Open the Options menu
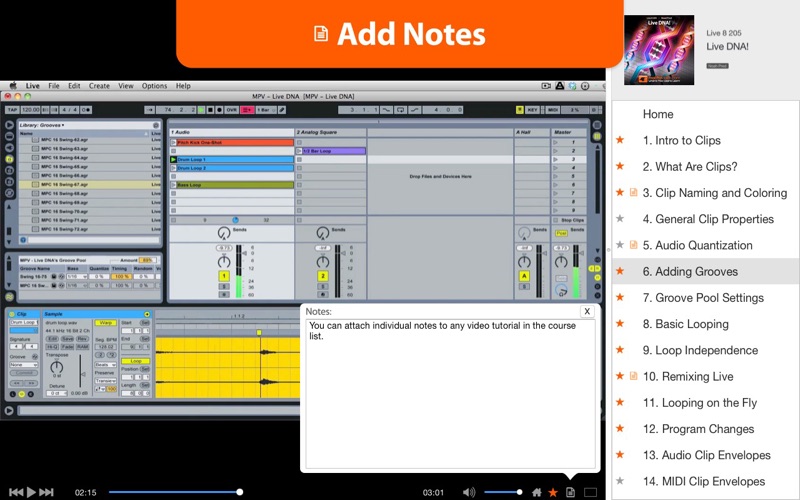This screenshot has height=500, width=800. coord(154,86)
